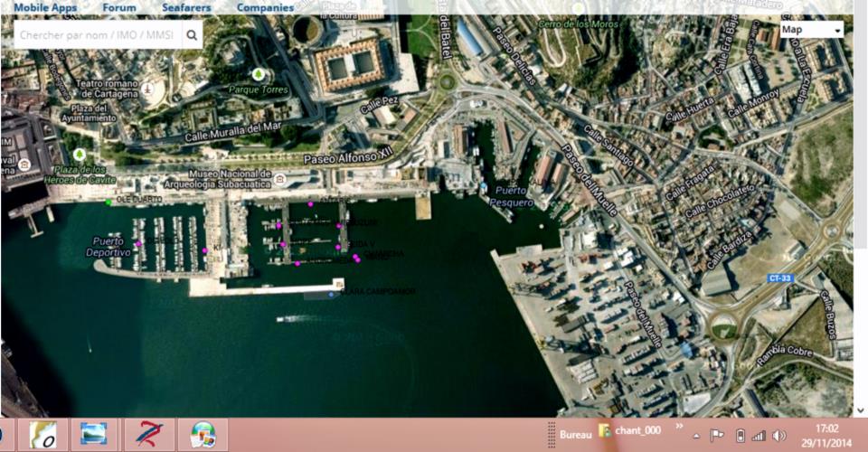
Task: Open the Companies link
Action: coord(265,7)
